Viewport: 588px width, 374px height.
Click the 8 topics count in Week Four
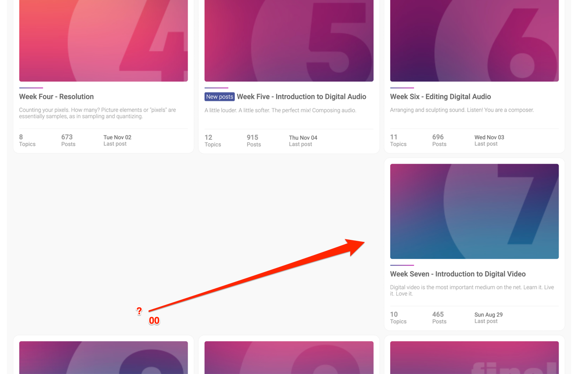pos(21,137)
